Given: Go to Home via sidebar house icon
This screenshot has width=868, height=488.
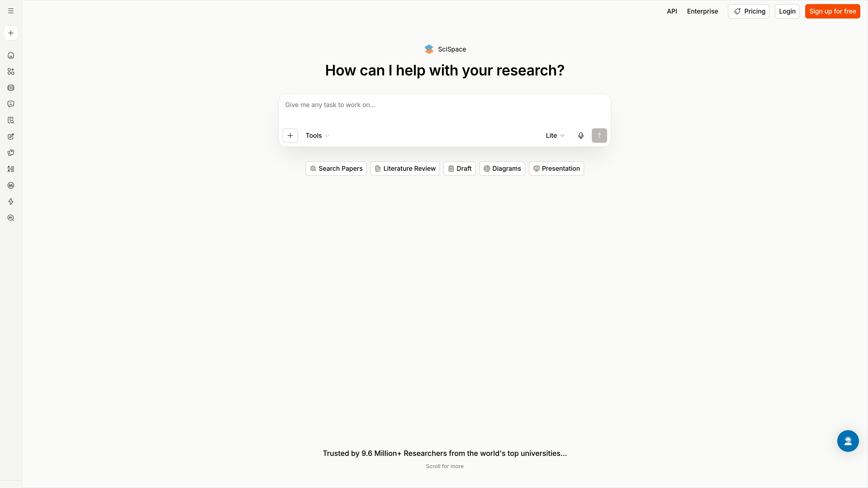Looking at the screenshot, I should click(11, 55).
